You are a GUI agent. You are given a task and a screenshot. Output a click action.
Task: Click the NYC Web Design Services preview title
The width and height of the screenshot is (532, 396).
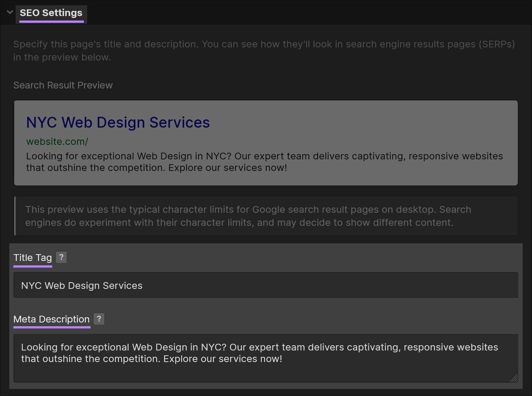point(118,122)
